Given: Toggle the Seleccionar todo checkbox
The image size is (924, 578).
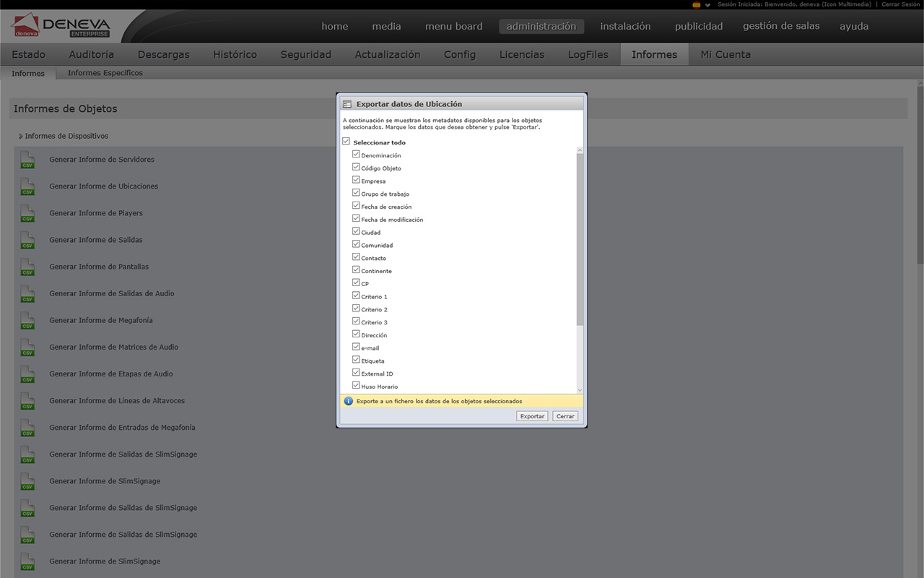Looking at the screenshot, I should [x=346, y=142].
